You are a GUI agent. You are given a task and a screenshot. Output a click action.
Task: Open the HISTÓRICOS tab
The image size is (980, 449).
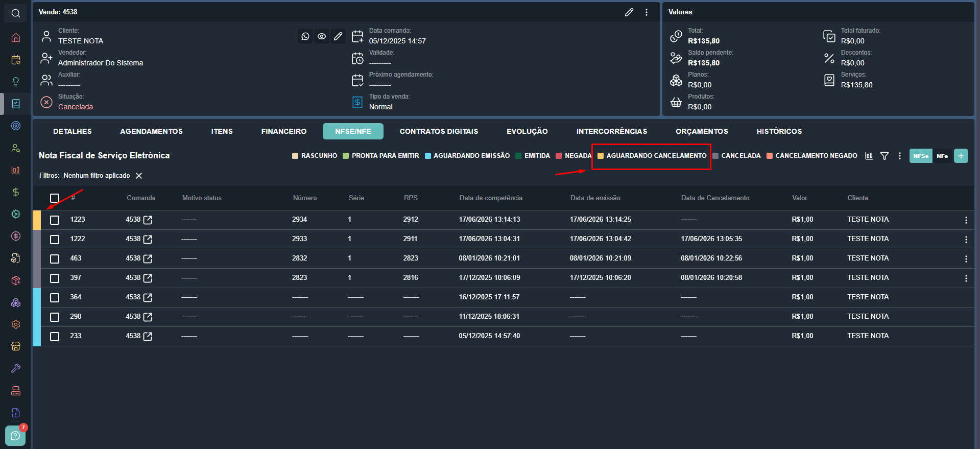pos(779,131)
